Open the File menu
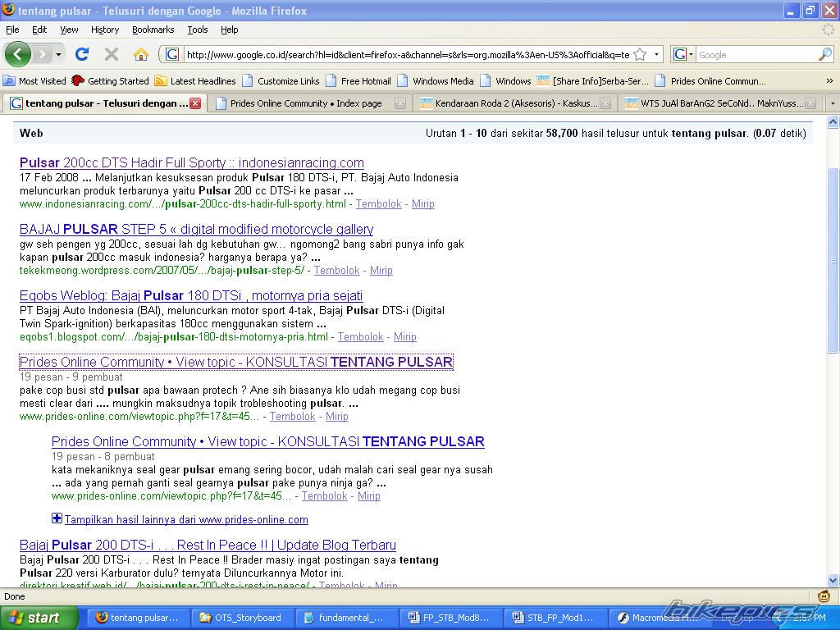840x630 pixels. tap(12, 30)
